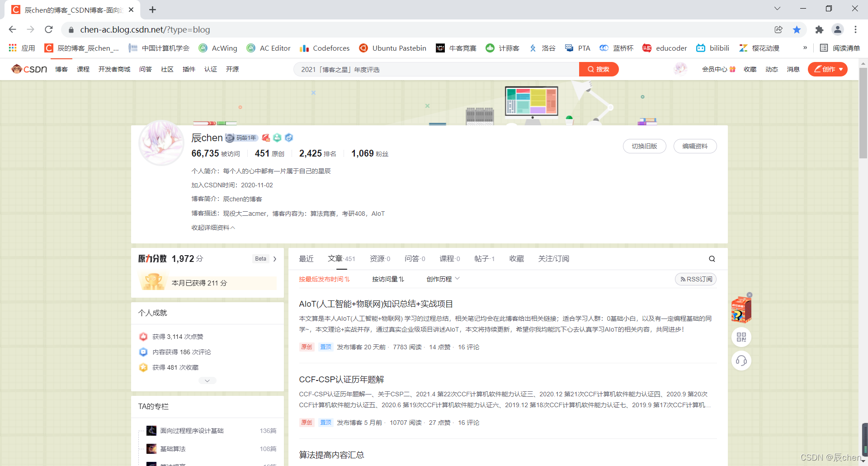The image size is (868, 466).
Task: Close the 辰chen的博客 browser tab
Action: (131, 10)
